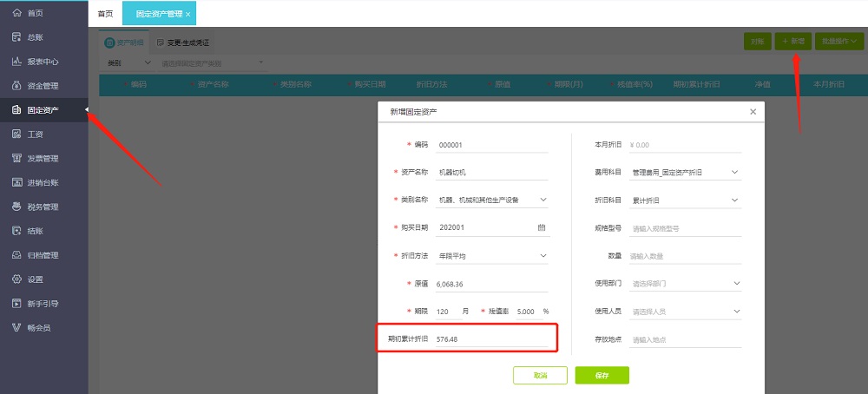The width and height of the screenshot is (868, 394).
Task: Open the 资金管理 money icon
Action: [16, 86]
